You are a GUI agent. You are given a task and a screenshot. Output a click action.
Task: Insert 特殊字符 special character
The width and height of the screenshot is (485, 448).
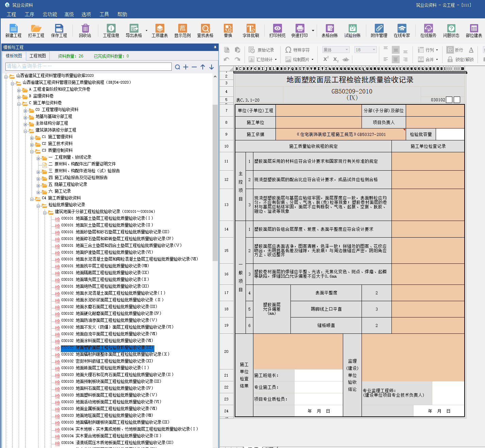click(x=298, y=50)
